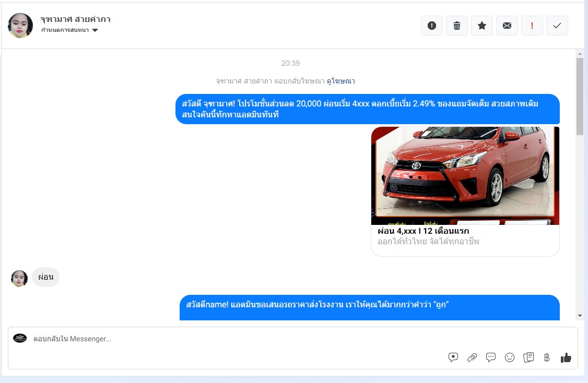Select the สวัสดีname! reply message bubble
This screenshot has height=383, width=588.
pos(370,308)
